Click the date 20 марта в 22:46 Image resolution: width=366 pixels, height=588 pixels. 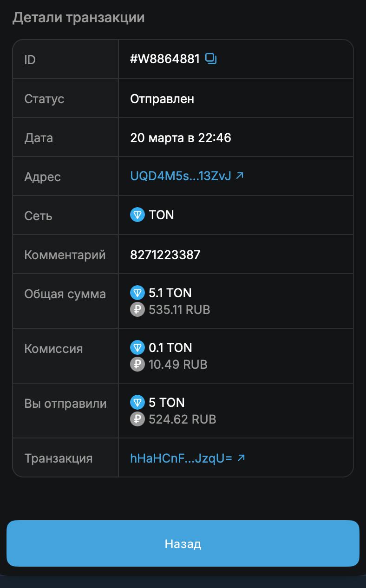click(181, 138)
